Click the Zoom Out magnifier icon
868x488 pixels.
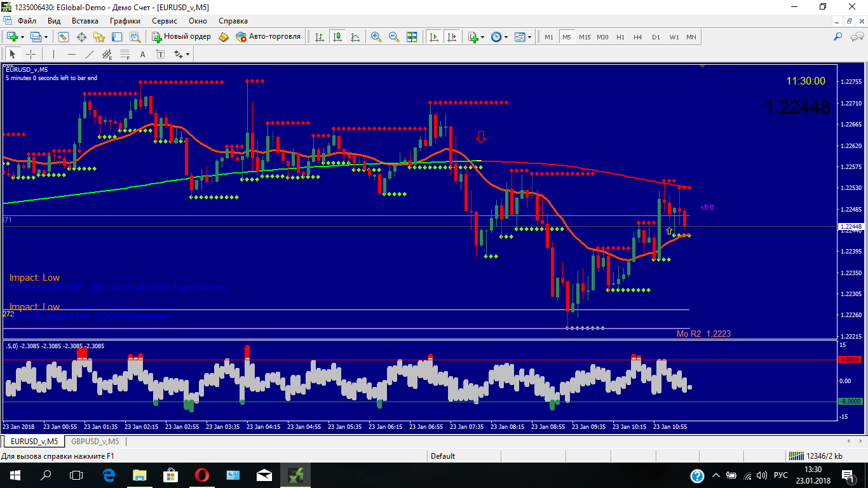(x=394, y=37)
